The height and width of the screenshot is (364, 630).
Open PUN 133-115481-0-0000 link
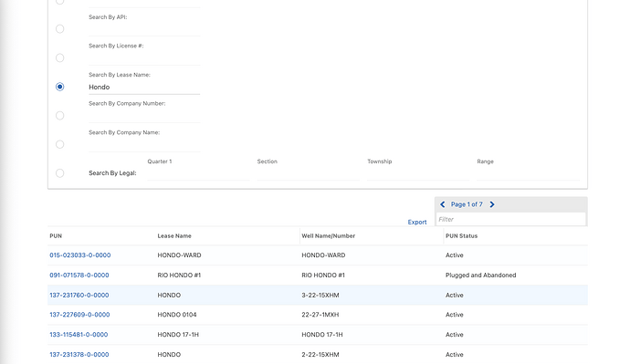(79, 335)
